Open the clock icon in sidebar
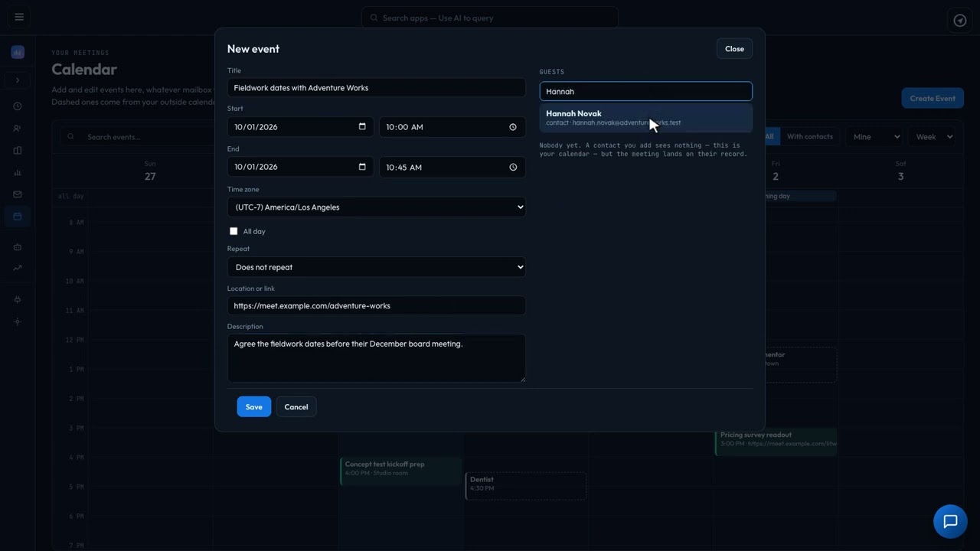Screen dimensions: 980x551 click(x=18, y=106)
